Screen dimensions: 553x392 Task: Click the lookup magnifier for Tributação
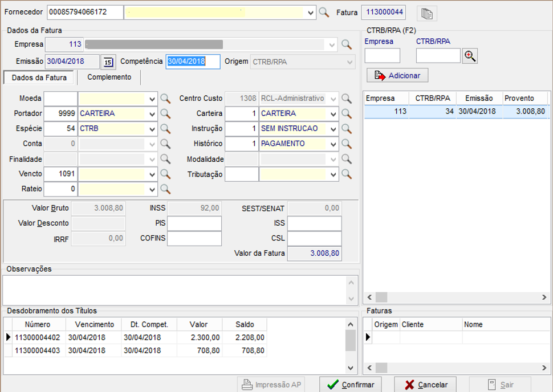coord(347,174)
